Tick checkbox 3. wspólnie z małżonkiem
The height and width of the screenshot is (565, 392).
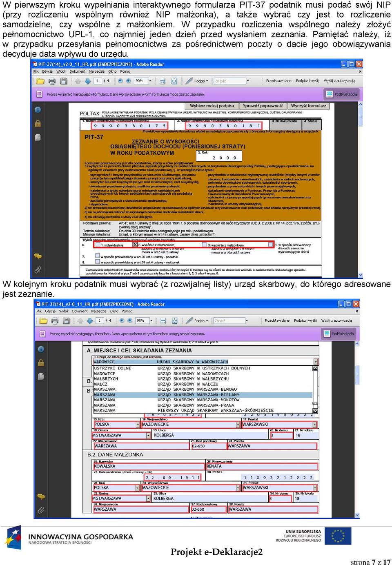pyautogui.click(x=204, y=245)
